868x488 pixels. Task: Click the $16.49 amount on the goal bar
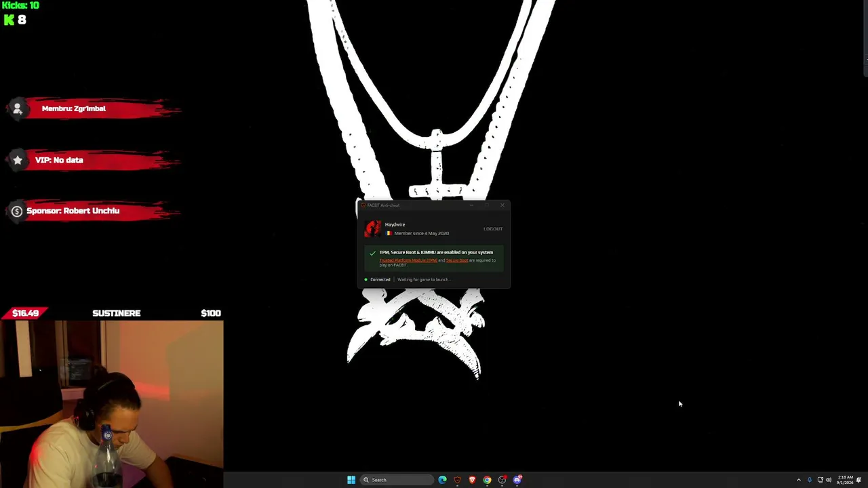[25, 313]
